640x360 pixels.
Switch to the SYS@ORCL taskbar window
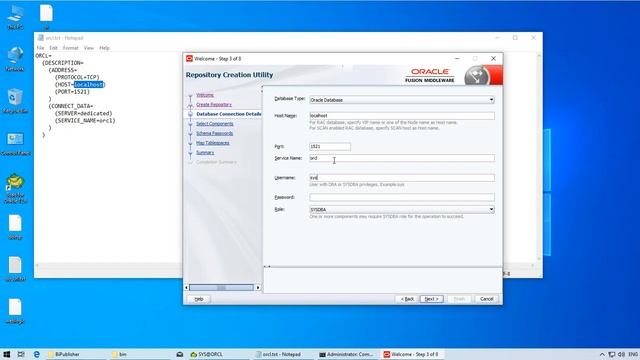click(x=220, y=354)
